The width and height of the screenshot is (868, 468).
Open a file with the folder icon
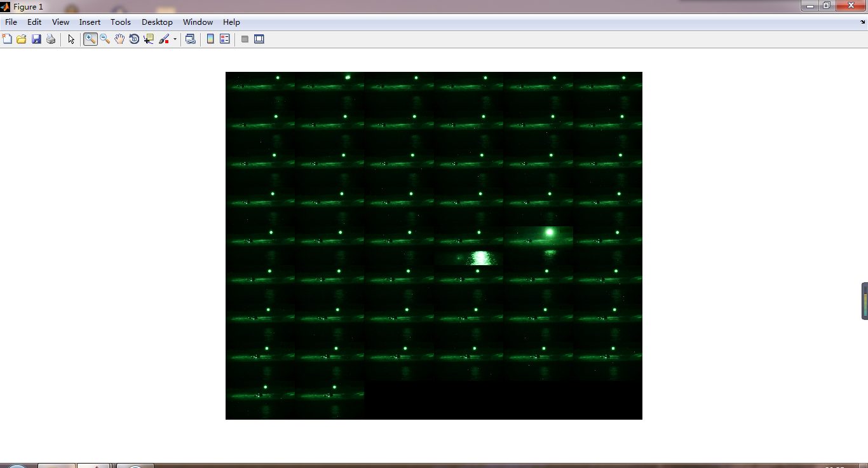point(22,39)
